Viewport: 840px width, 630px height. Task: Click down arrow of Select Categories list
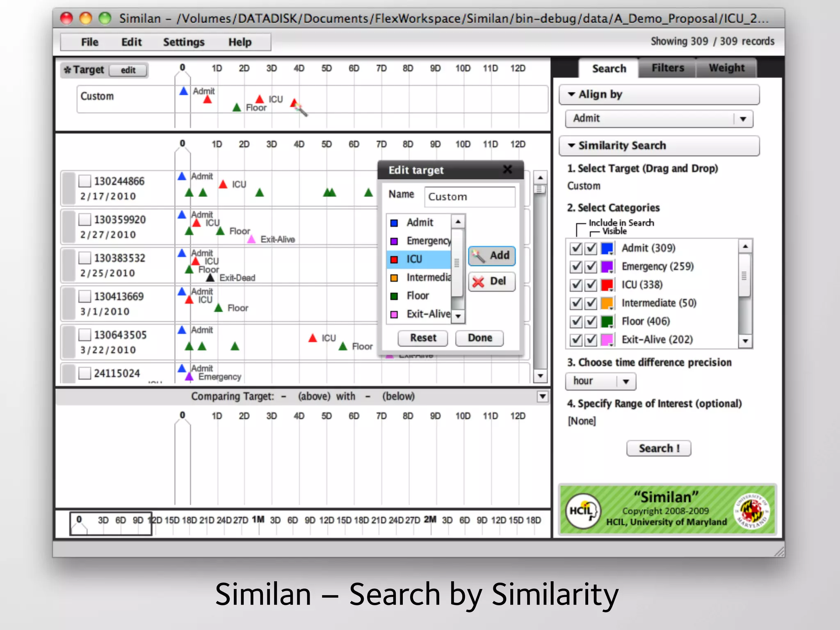pyautogui.click(x=745, y=341)
